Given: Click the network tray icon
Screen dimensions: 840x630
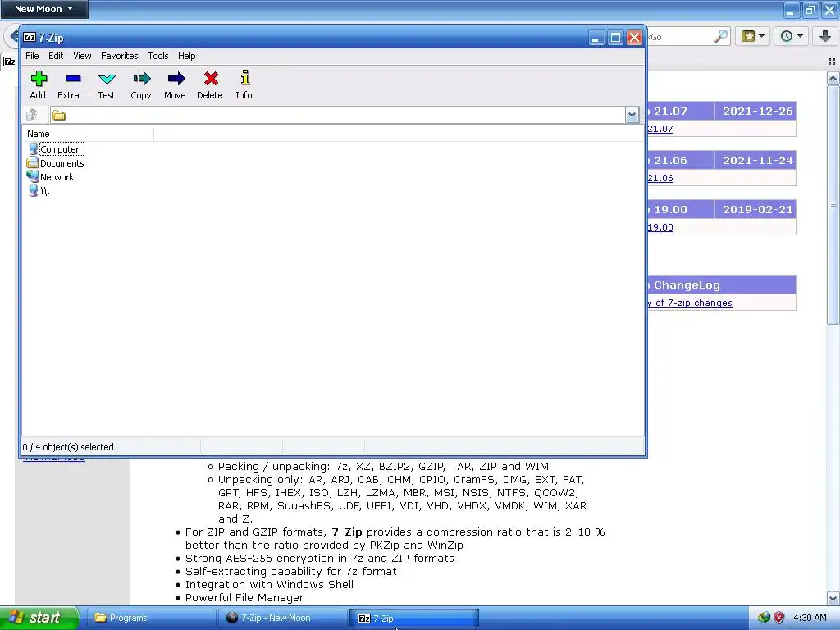Looking at the screenshot, I should 764,618.
